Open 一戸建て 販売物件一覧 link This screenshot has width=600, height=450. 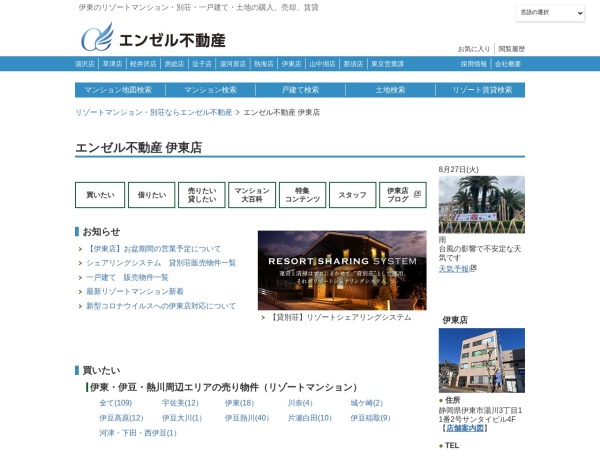coord(127,277)
